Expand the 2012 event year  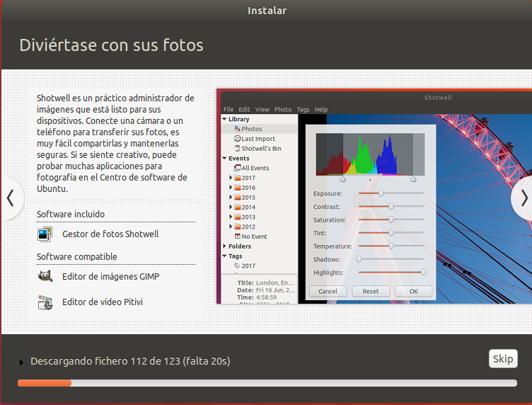point(231,227)
